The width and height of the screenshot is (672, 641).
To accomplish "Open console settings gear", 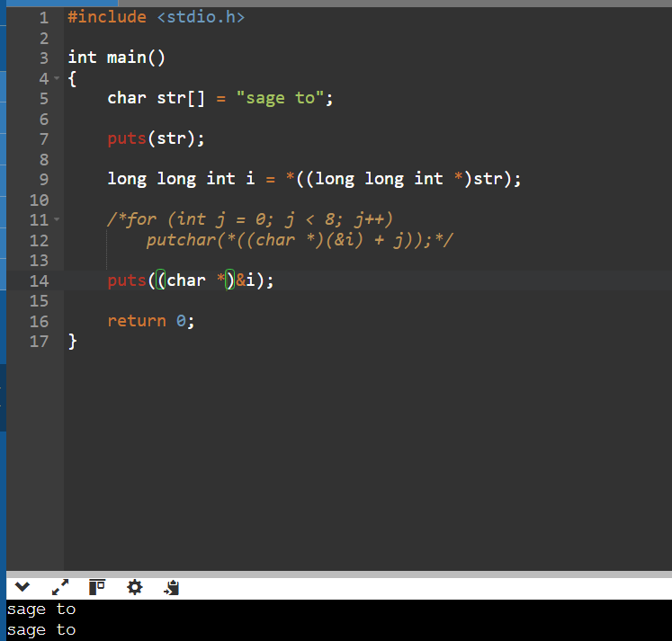I will pos(135,587).
